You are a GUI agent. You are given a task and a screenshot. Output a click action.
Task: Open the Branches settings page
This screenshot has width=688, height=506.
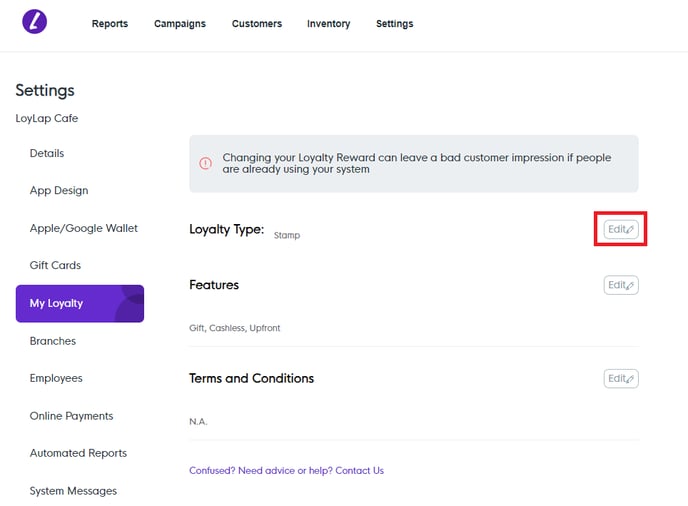pos(53,341)
